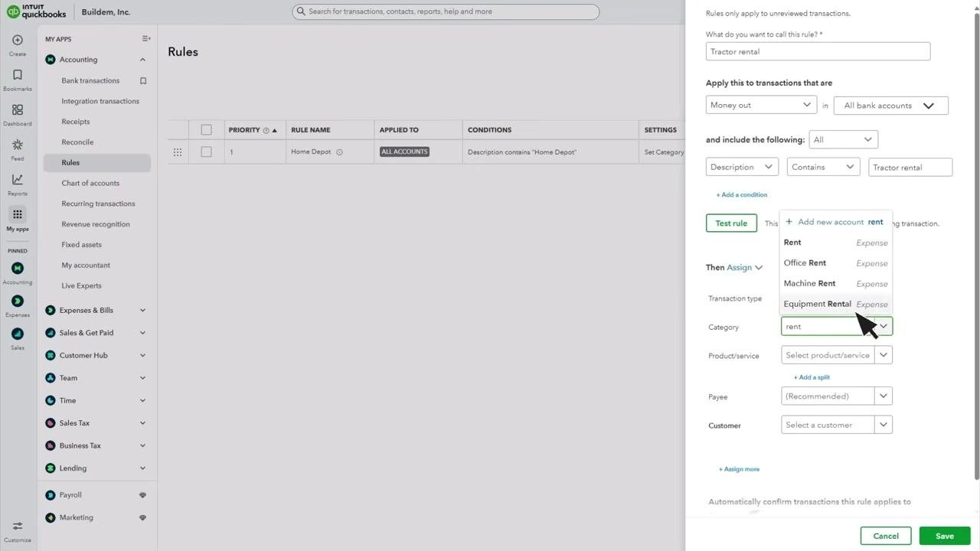Open the Product/service dropdown arrow
980x551 pixels.
883,355
